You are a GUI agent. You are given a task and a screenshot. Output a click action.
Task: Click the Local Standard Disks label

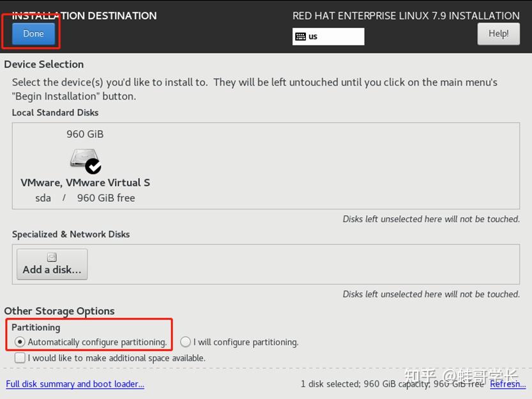tap(56, 112)
